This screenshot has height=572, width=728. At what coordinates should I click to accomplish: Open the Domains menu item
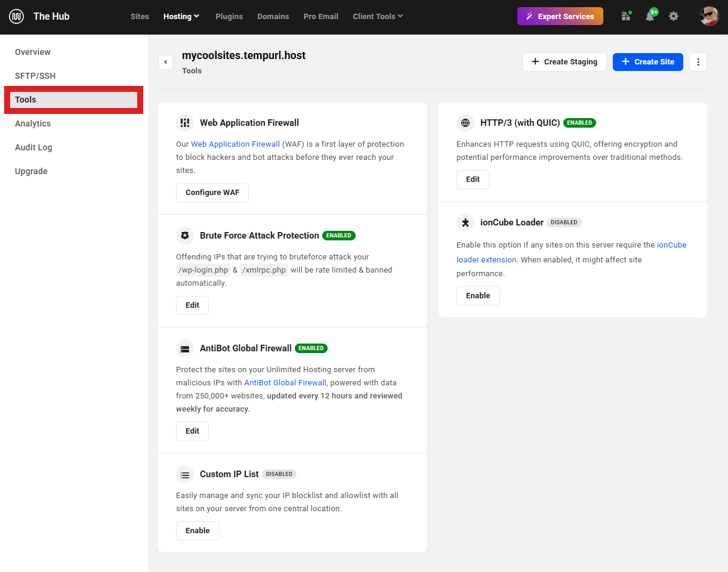[273, 16]
